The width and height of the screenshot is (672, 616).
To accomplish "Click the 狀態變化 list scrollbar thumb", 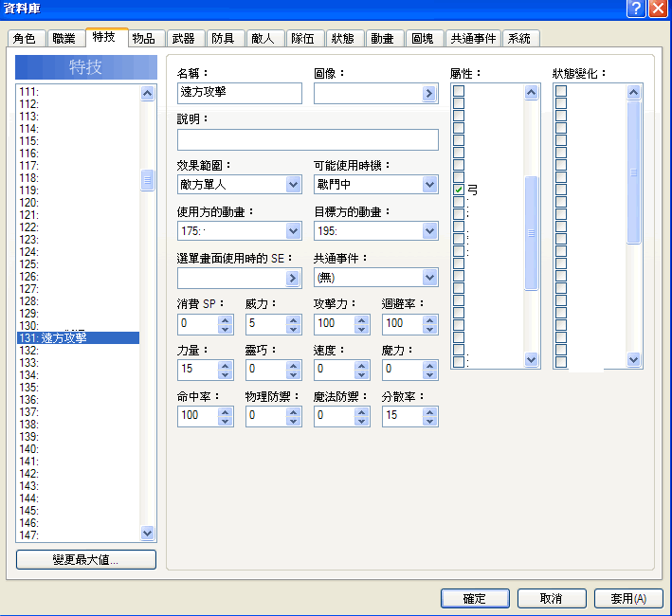I will click(633, 172).
